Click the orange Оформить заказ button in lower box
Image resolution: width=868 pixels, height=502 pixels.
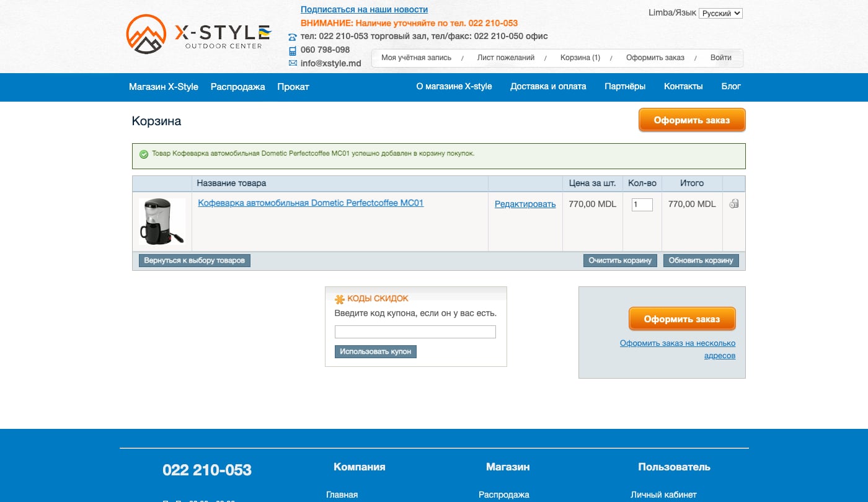pos(682,319)
